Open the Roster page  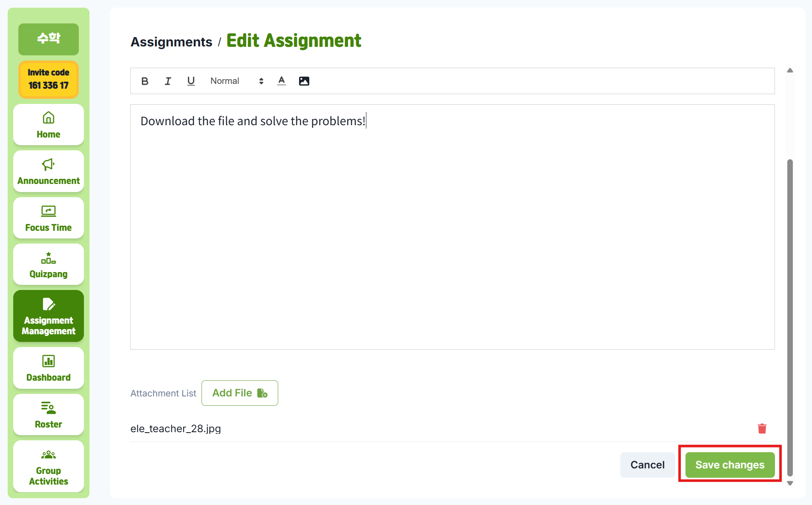[49, 415]
